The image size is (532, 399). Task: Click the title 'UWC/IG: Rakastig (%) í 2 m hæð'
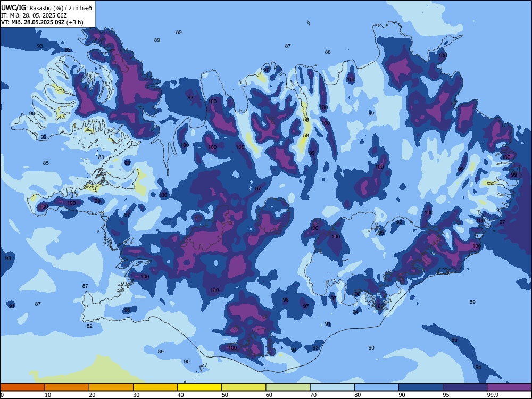[46, 8]
